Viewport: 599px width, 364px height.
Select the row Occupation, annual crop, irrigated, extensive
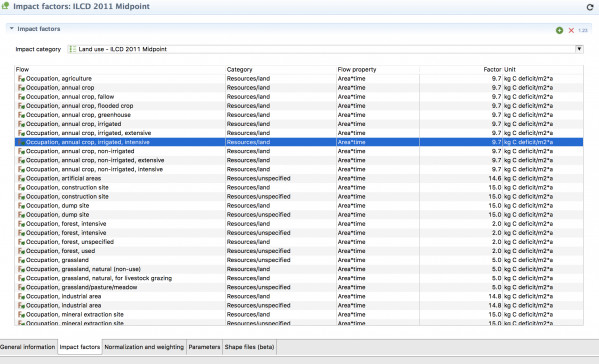299,133
